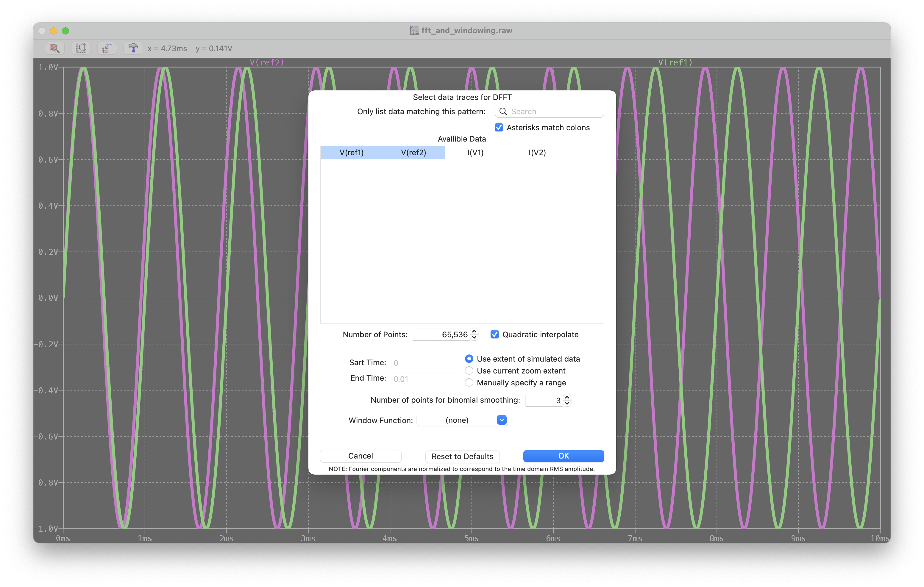Image resolution: width=924 pixels, height=587 pixels.
Task: Click the pick visible traces toolbar icon
Action: [x=107, y=48]
